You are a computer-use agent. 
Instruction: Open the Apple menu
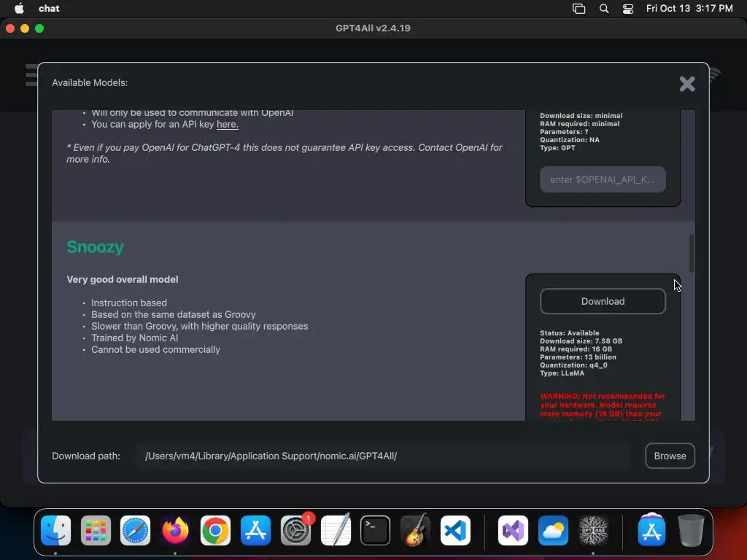[x=19, y=8]
